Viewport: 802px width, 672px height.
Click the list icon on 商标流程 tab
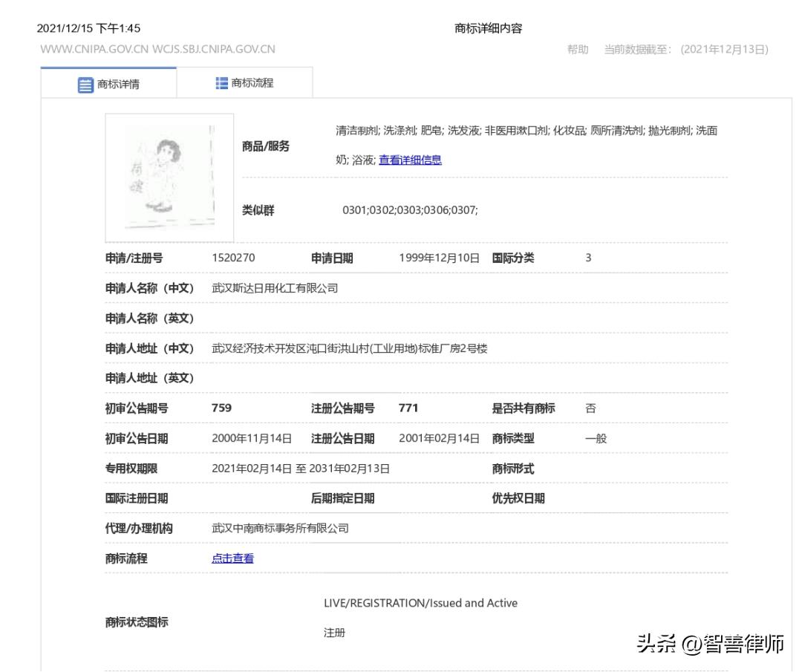221,83
